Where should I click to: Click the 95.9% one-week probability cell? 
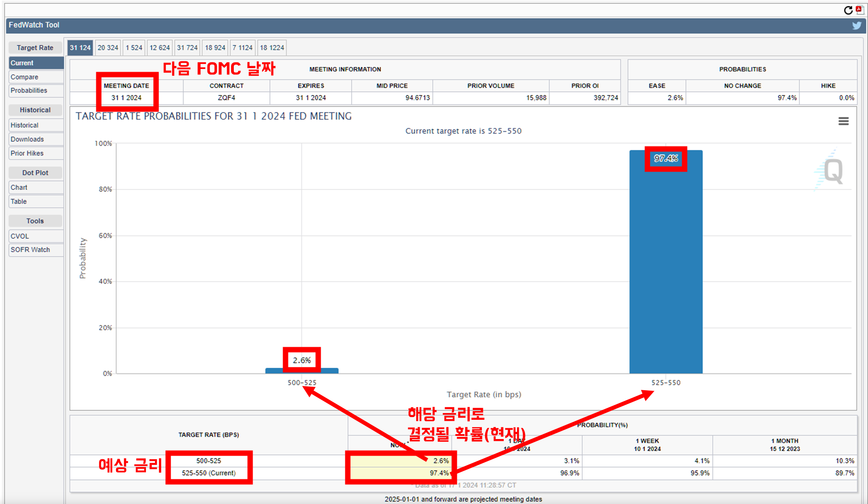[647, 473]
